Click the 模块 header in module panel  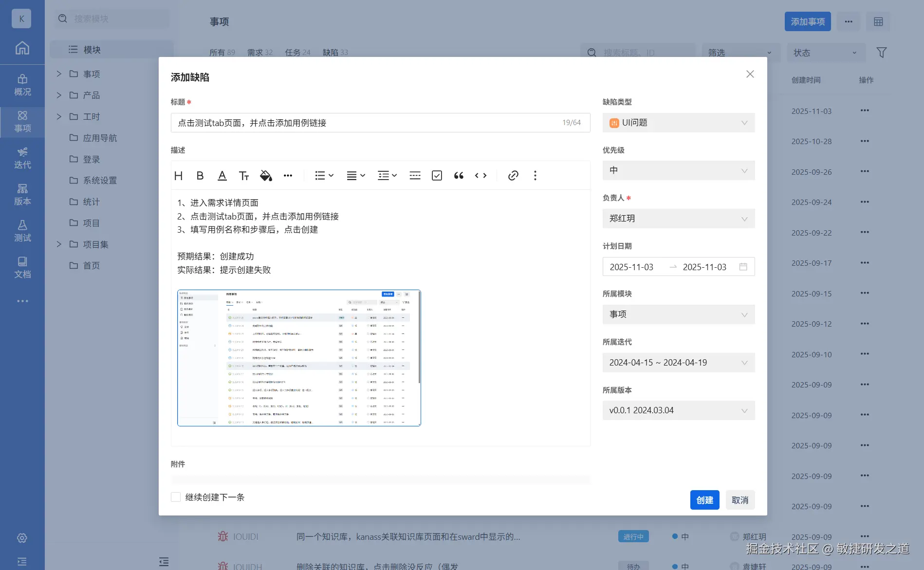coord(111,50)
